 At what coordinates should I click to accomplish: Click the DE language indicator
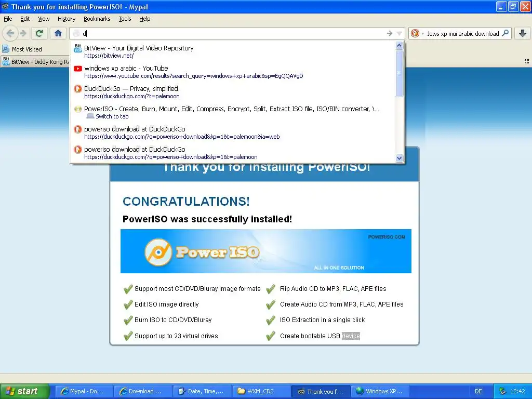pos(478,391)
